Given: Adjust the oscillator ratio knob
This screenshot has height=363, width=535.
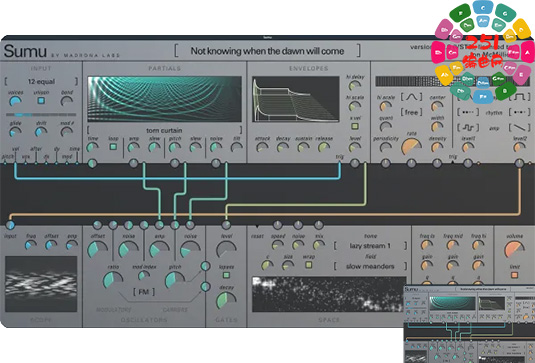Looking at the screenshot, I should [113, 280].
